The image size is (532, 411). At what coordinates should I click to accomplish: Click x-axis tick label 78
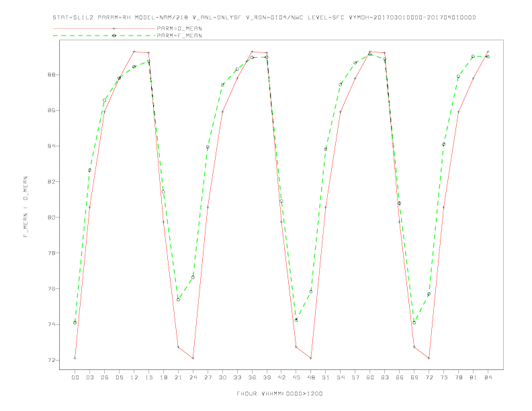pos(459,377)
